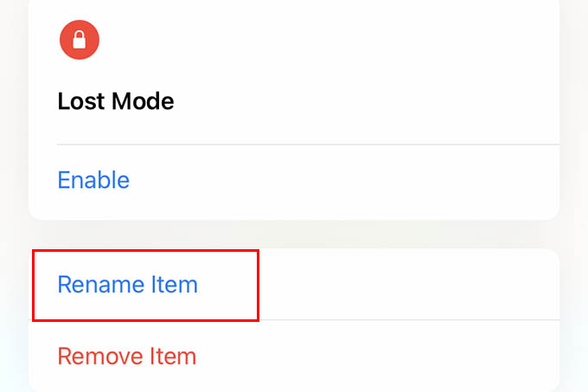This screenshot has height=392, width=588.
Task: Select the Remove Item row below Rename Item
Action: tap(294, 356)
